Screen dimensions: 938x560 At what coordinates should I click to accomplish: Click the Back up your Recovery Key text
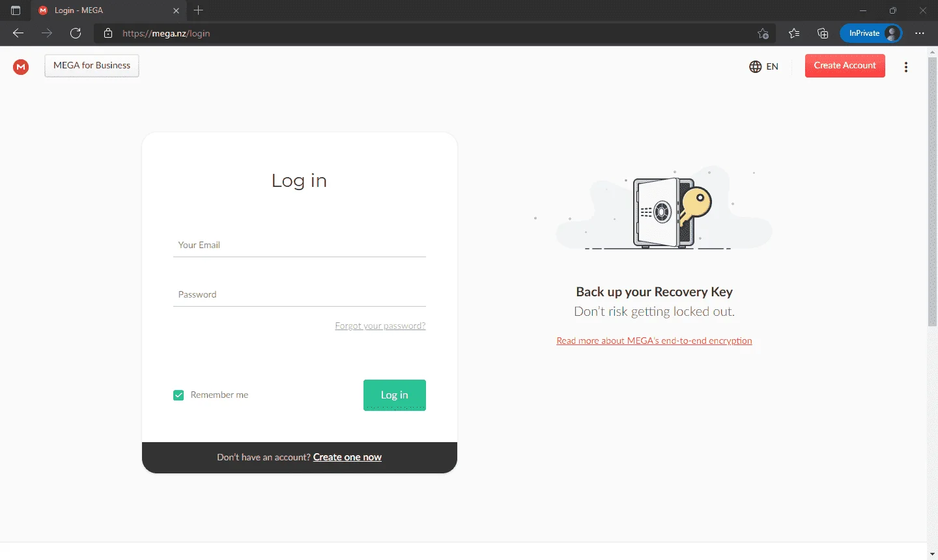pyautogui.click(x=655, y=292)
